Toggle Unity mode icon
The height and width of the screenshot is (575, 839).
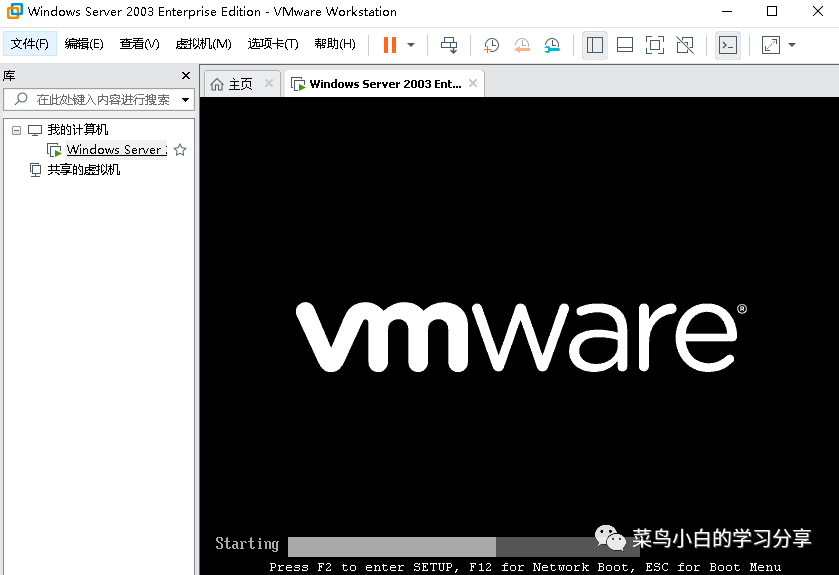click(685, 45)
